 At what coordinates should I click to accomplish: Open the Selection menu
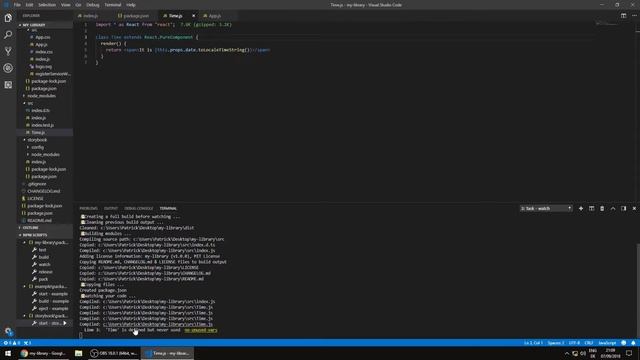(x=47, y=5)
